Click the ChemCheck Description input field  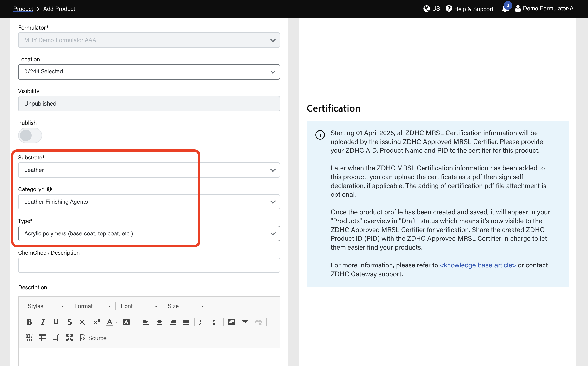pyautogui.click(x=149, y=265)
